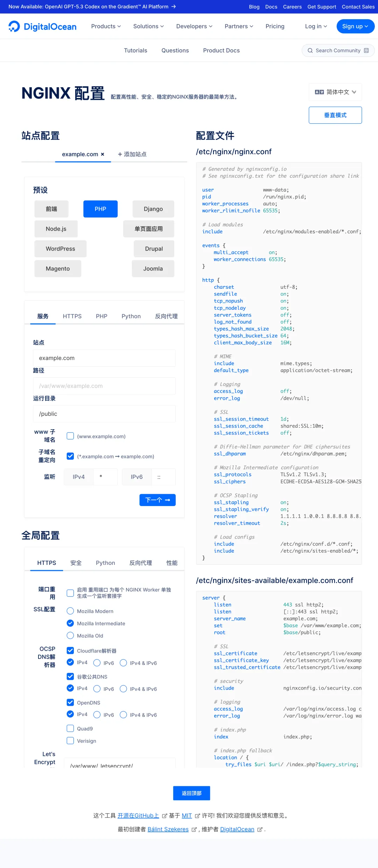Viewport: 378px width, 868px height.
Task: Expand the Solutions menu
Action: coord(148,26)
